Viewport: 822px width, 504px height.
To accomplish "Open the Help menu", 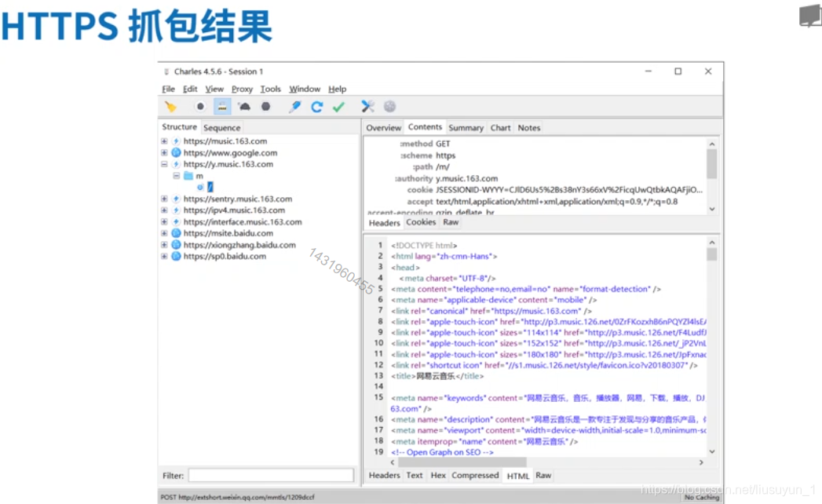I will tap(337, 89).
